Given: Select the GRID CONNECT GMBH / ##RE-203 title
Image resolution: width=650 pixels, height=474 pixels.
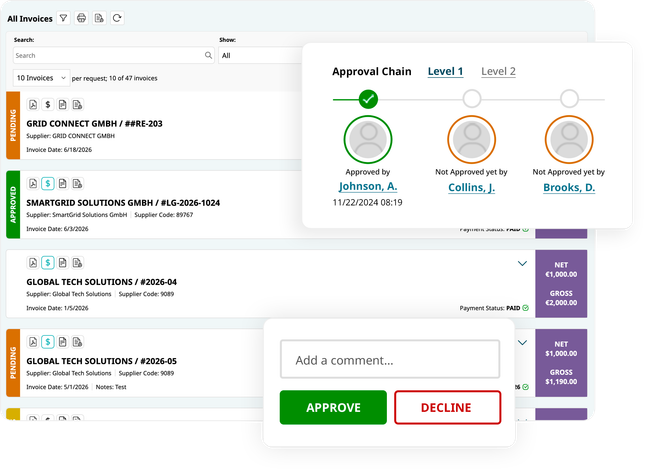Looking at the screenshot, I should (95, 124).
